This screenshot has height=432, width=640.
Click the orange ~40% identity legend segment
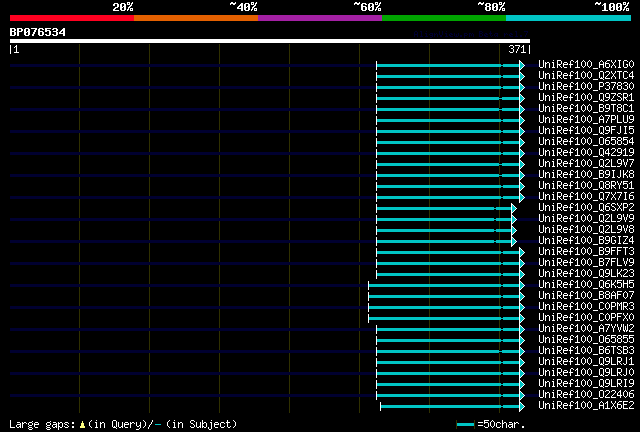(x=196, y=18)
